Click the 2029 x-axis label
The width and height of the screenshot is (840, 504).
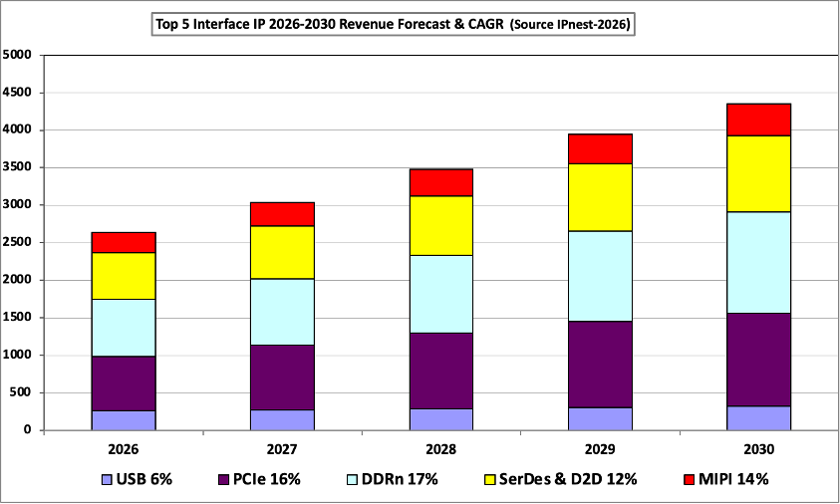600,449
